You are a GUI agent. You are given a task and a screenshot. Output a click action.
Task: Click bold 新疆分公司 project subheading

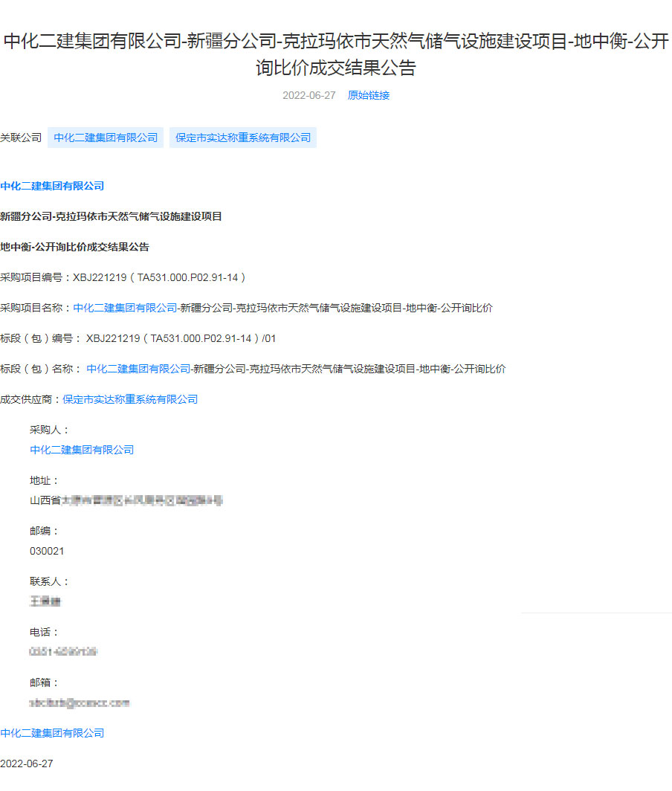[111, 216]
